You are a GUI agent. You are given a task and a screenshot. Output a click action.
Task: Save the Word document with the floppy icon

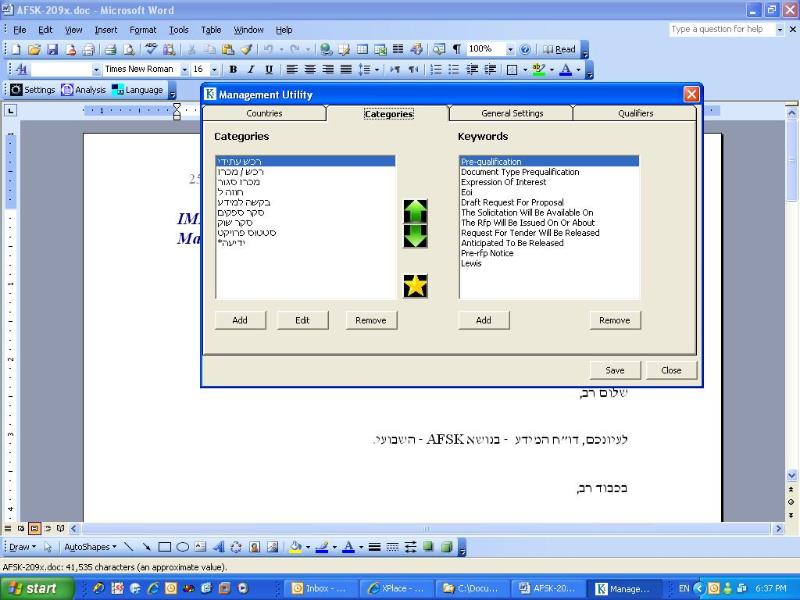tap(52, 49)
